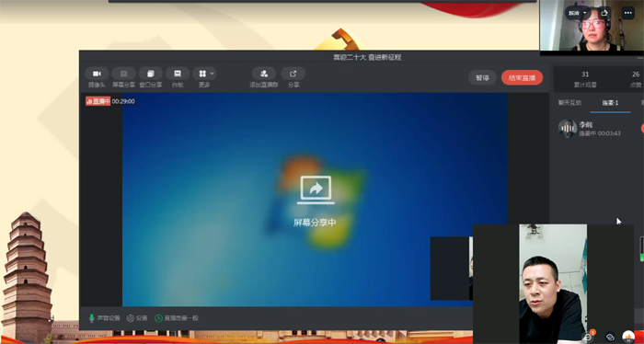Click 添加直播群 add live group icon
The width and height of the screenshot is (644, 344).
(264, 74)
